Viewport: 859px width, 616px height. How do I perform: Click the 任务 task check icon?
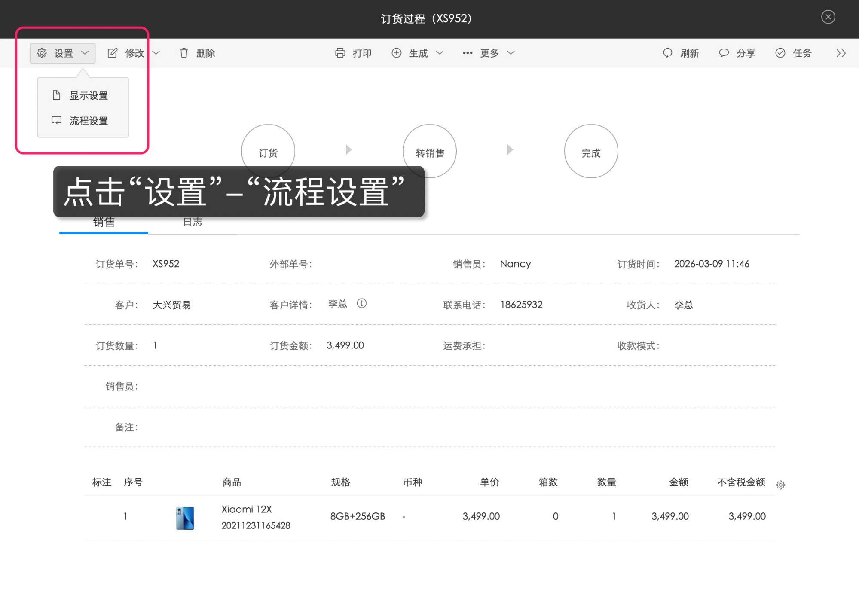780,52
